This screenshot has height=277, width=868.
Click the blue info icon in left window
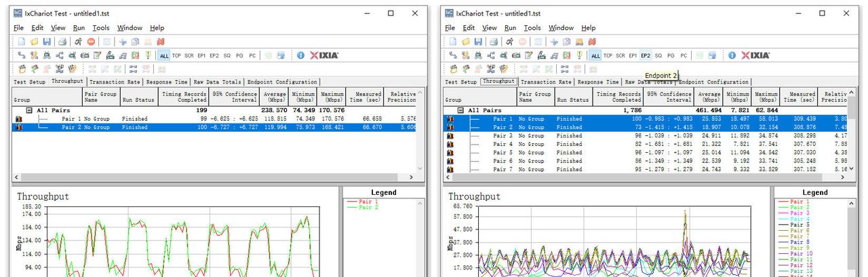(x=300, y=56)
